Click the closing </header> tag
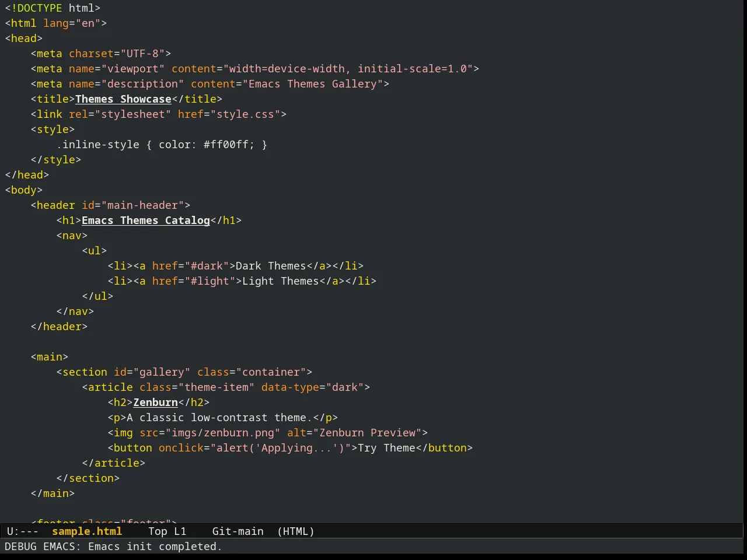This screenshot has width=747, height=560. point(59,327)
